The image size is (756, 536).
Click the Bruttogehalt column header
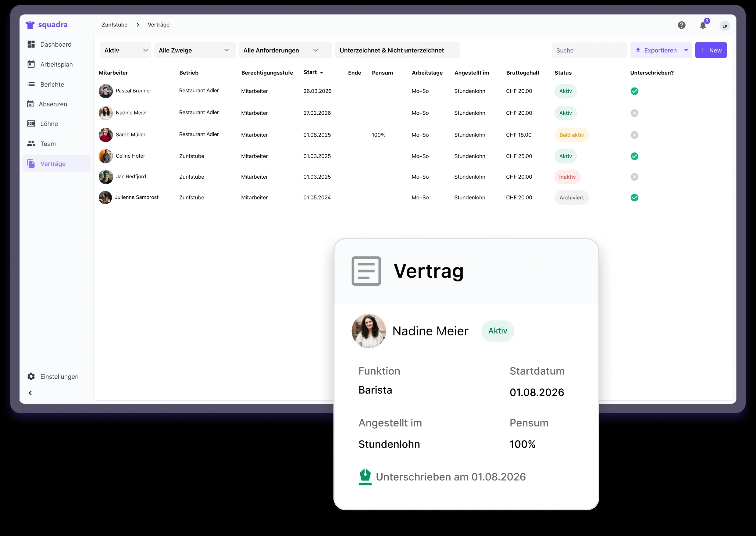pyautogui.click(x=523, y=73)
